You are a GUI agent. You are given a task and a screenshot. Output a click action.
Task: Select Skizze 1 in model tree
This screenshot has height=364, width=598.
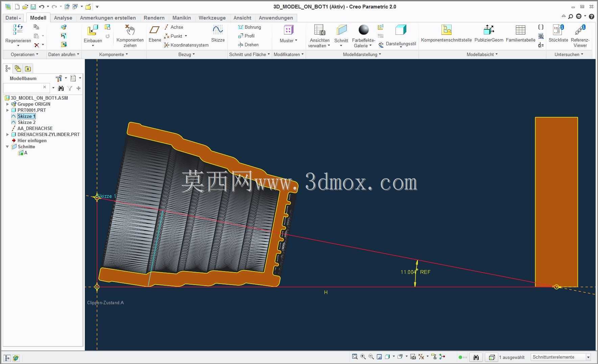(26, 116)
